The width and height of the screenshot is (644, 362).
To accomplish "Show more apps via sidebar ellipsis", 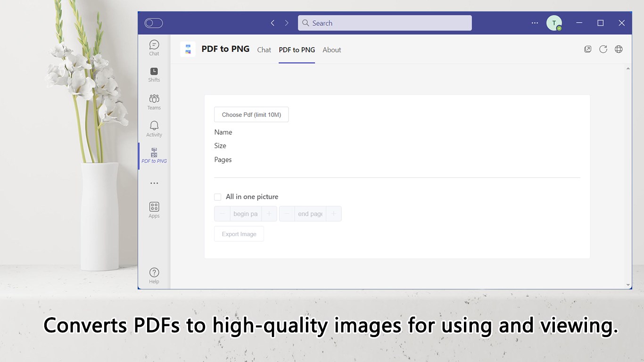I will tap(154, 183).
